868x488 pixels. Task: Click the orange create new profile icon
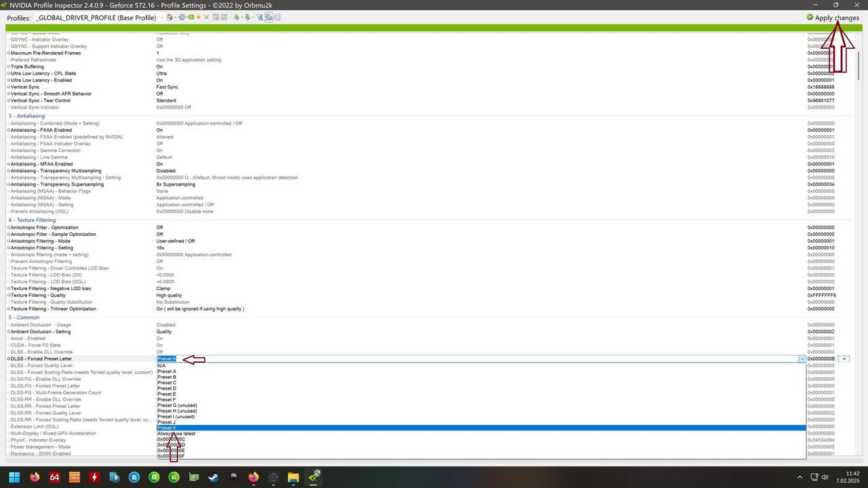click(198, 17)
